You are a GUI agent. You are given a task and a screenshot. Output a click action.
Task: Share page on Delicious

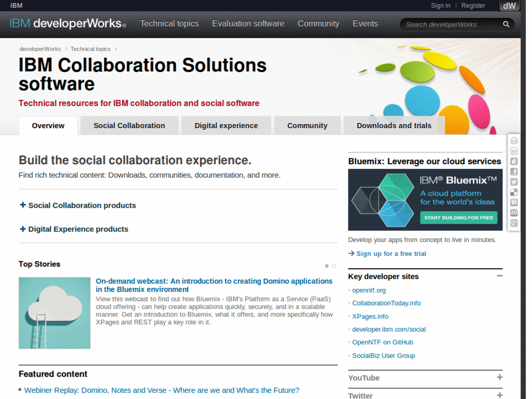(514, 192)
